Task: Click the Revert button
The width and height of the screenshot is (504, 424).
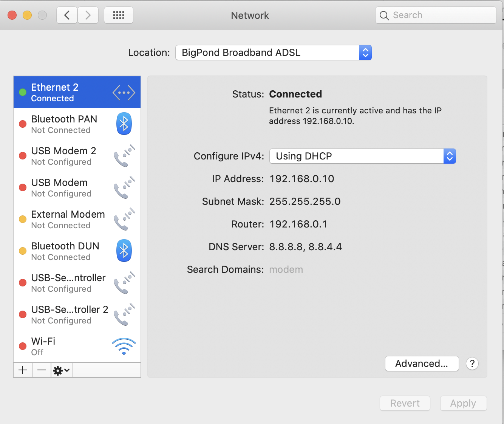Action: pos(405,403)
